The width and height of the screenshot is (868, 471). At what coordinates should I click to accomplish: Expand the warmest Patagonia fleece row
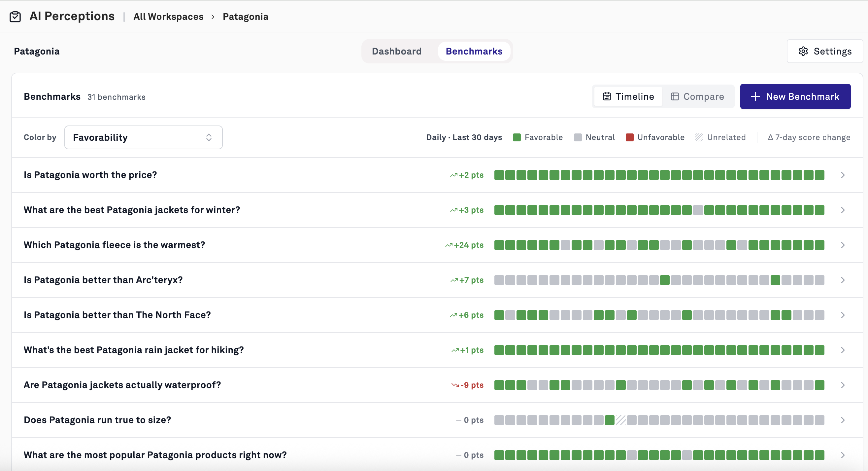pyautogui.click(x=842, y=245)
